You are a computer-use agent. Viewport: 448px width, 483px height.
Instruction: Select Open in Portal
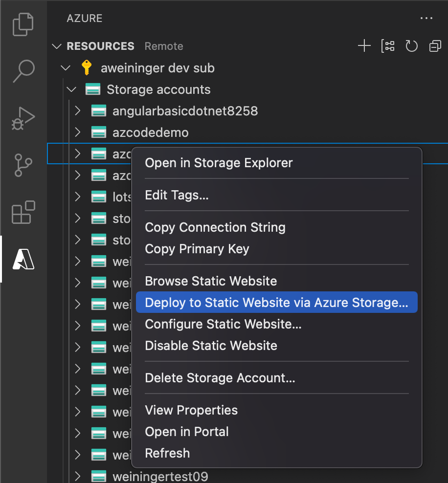[x=277, y=432]
